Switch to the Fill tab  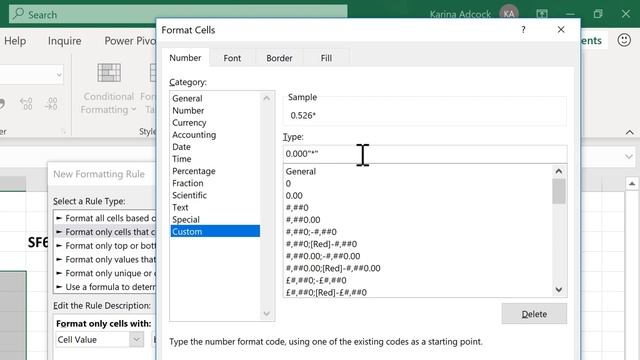(326, 58)
